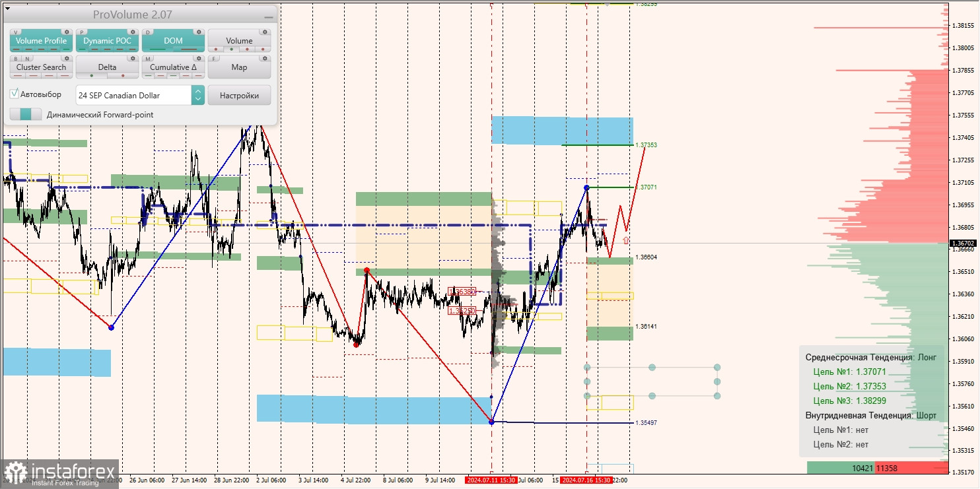980x489 pixels.
Task: Click the V hotkey tag on Volume Profile
Action: point(16,32)
